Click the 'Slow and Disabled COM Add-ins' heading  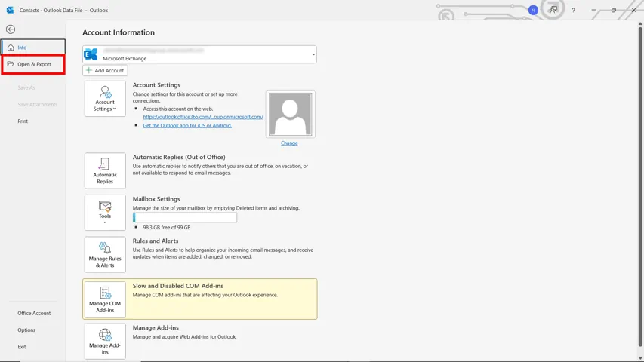pos(178,286)
